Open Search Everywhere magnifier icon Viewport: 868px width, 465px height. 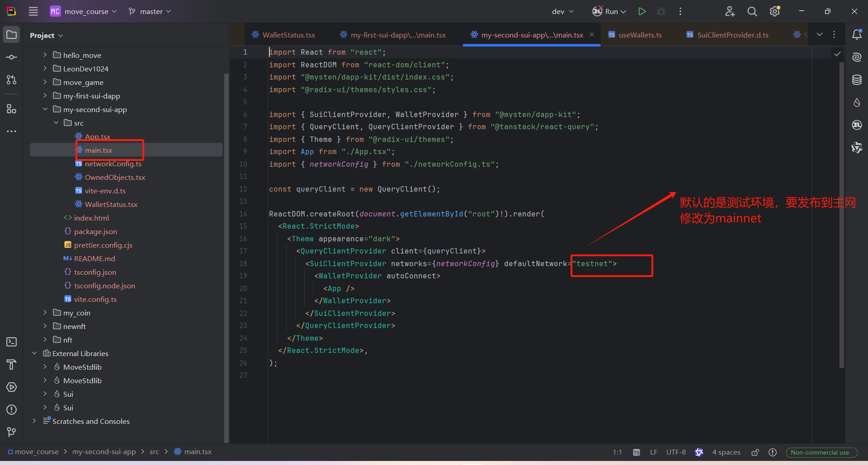[752, 11]
